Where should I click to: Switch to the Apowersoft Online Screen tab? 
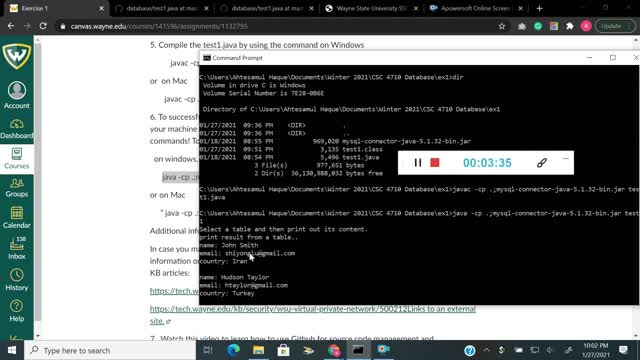tap(475, 8)
